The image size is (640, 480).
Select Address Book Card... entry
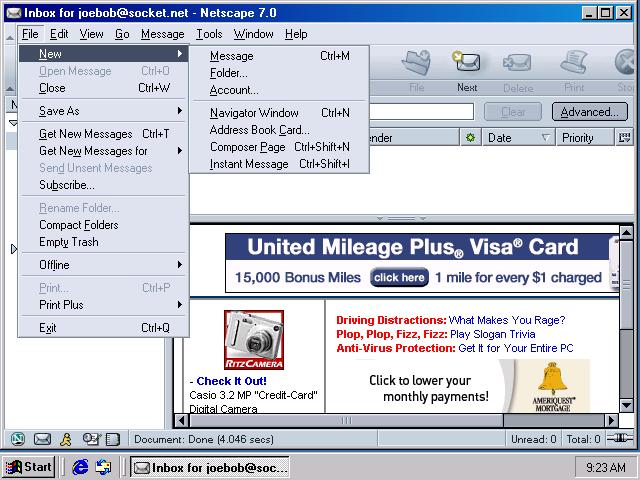[280, 130]
